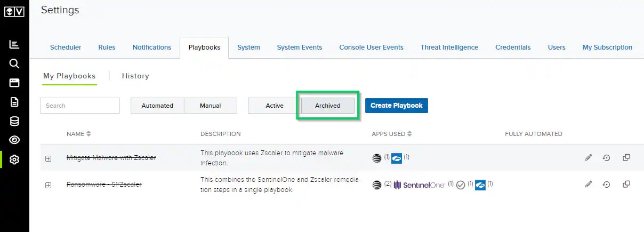Toggle the Manual filter
This screenshot has width=644, height=232.
coord(211,106)
